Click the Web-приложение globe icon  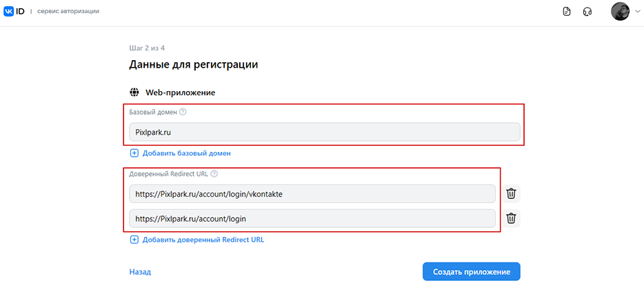(134, 93)
